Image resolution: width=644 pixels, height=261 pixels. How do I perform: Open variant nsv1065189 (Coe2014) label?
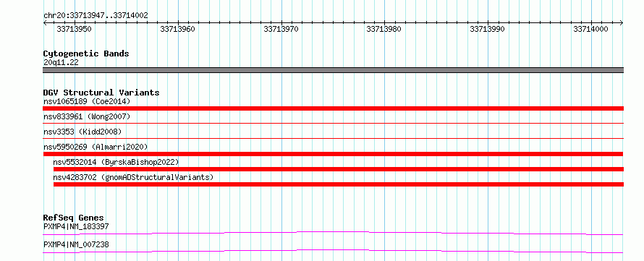[87, 101]
